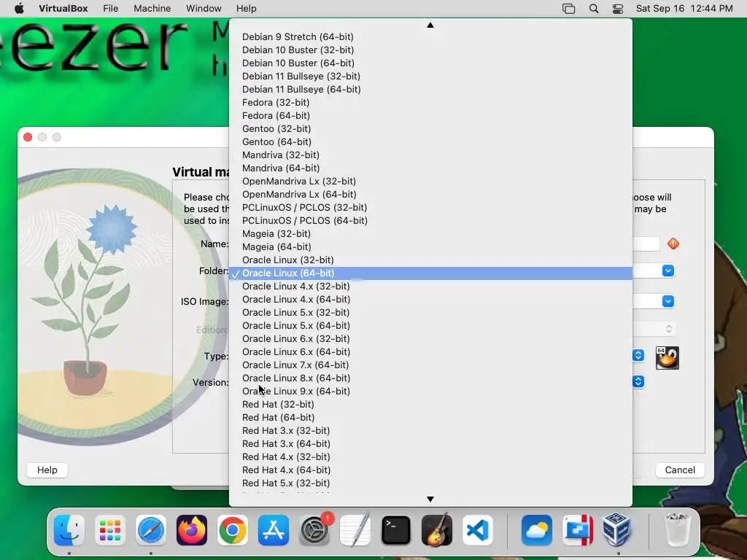Pick Oracle Linux 4.x (64-bit)
747x560 pixels.
430,300
